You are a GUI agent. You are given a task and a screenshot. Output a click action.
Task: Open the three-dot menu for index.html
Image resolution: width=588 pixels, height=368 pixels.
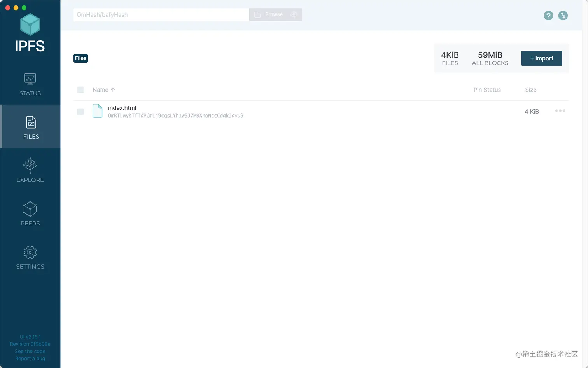[x=560, y=111]
